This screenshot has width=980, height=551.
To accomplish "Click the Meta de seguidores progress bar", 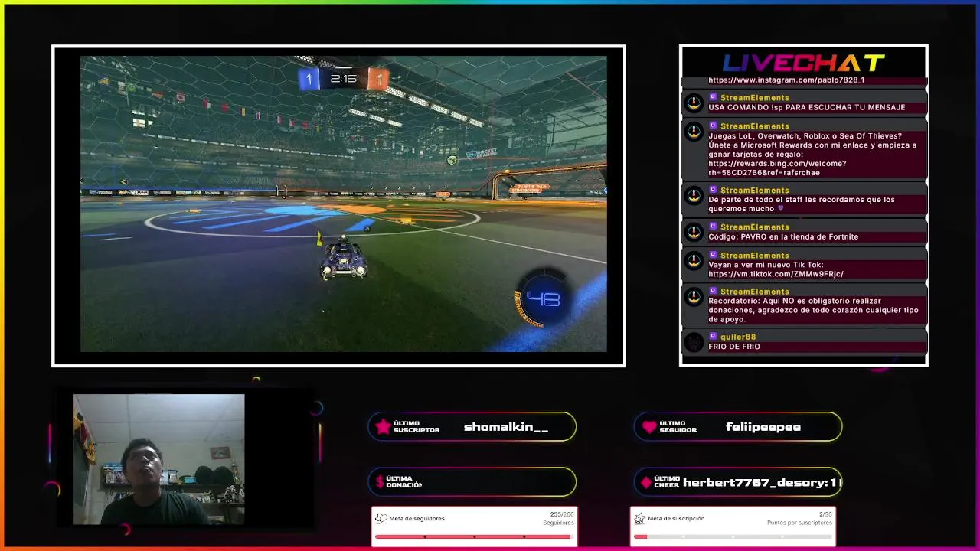I will click(473, 536).
